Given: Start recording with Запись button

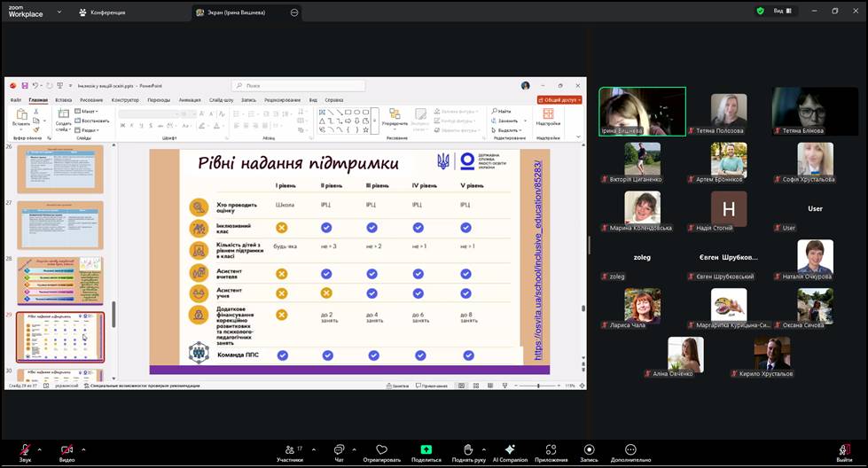Looking at the screenshot, I should (x=589, y=450).
